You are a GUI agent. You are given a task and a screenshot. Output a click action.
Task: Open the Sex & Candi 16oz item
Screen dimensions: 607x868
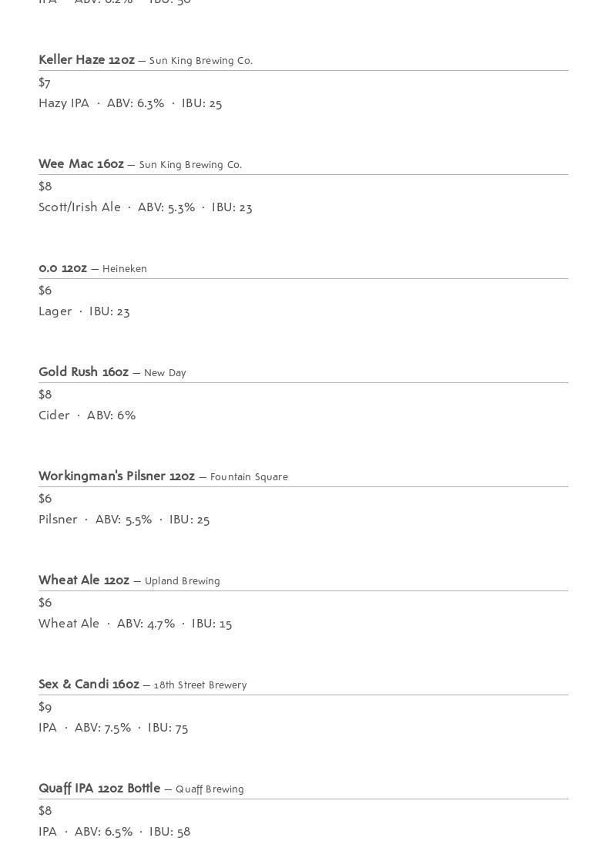click(89, 684)
